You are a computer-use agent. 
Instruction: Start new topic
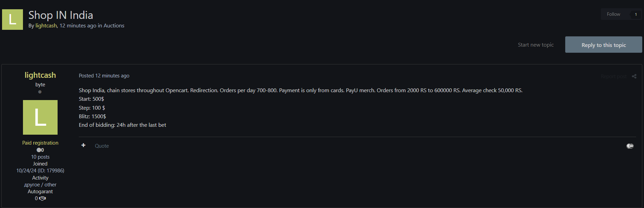pyautogui.click(x=535, y=45)
